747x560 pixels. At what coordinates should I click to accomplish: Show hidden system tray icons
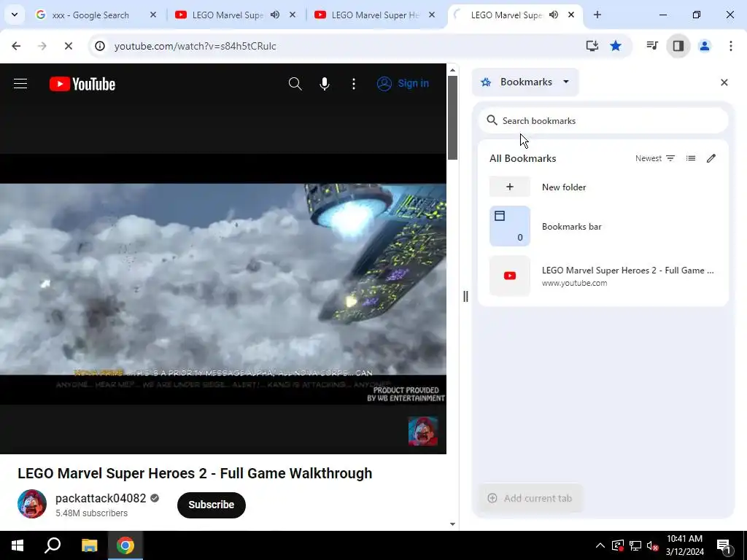pyautogui.click(x=600, y=545)
